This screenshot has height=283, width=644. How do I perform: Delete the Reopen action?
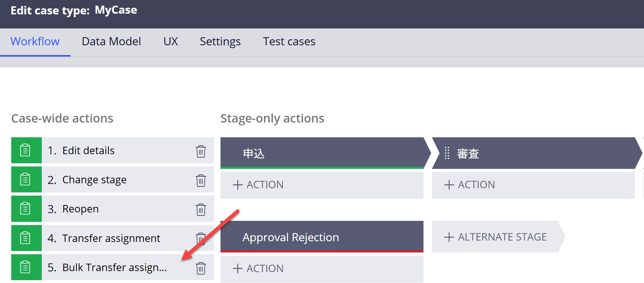pos(201,210)
